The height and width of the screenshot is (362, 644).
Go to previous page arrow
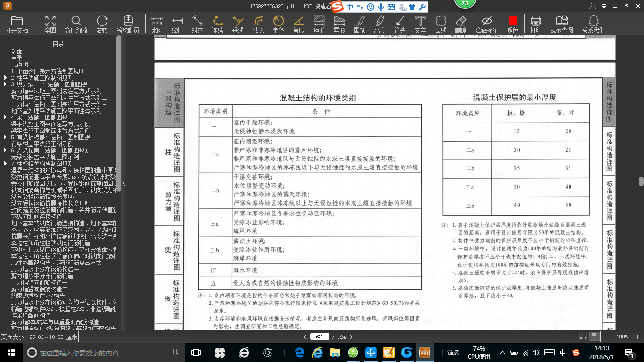[305, 337]
